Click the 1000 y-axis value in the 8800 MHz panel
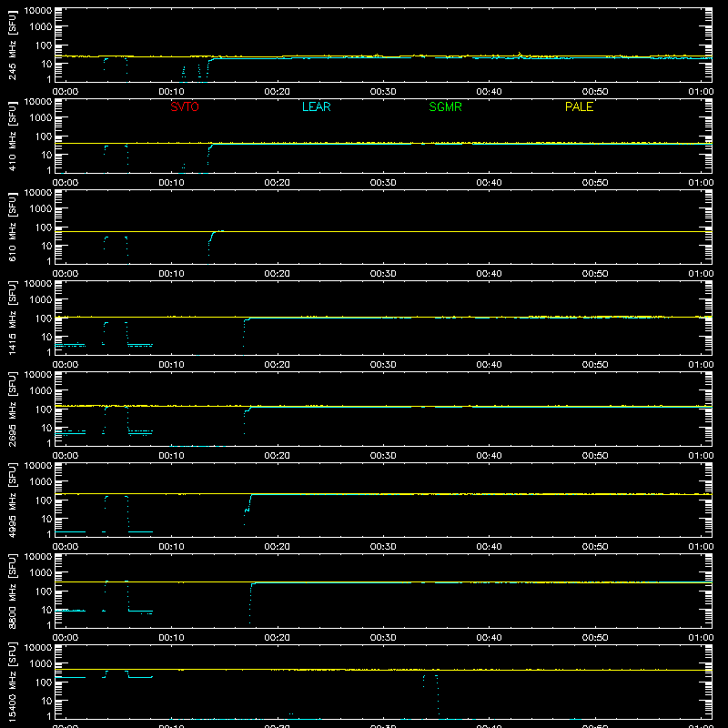Image resolution: width=728 pixels, height=728 pixels. coord(41,573)
